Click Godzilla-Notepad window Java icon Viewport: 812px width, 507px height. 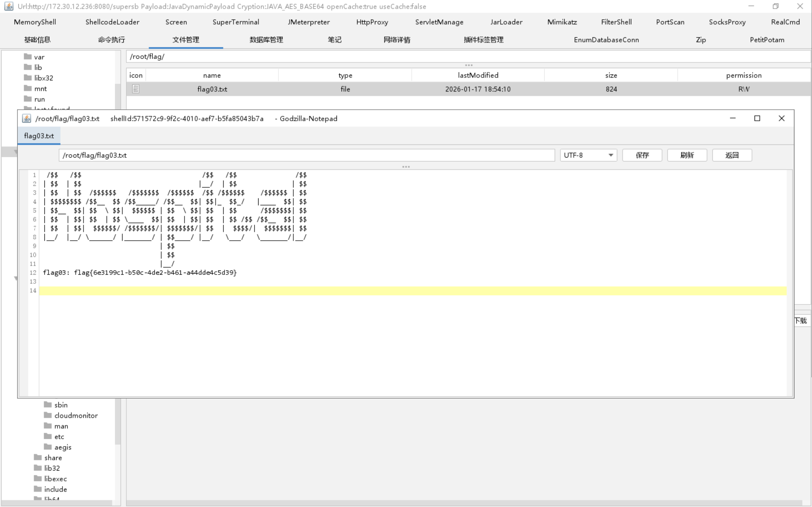(x=27, y=118)
